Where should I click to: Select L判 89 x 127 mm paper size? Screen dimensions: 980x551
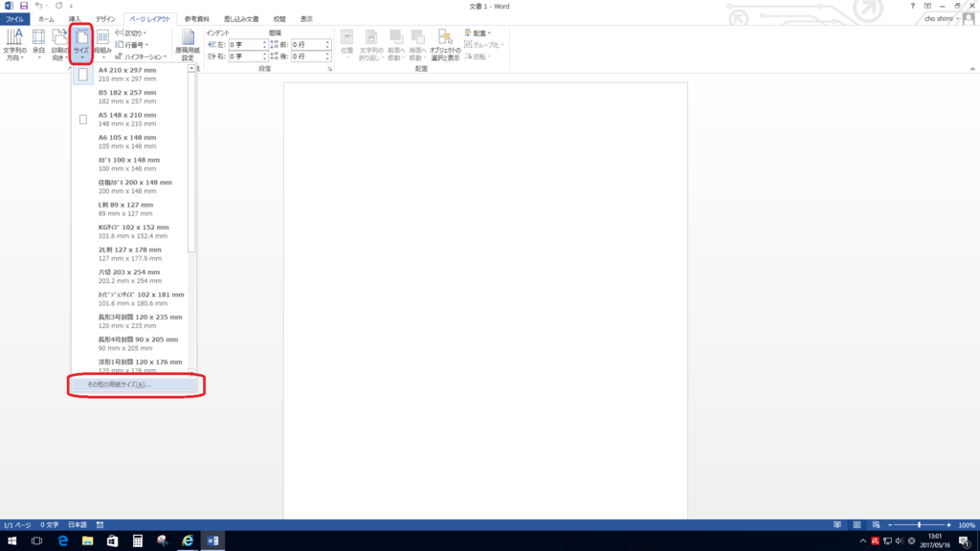[x=129, y=209]
